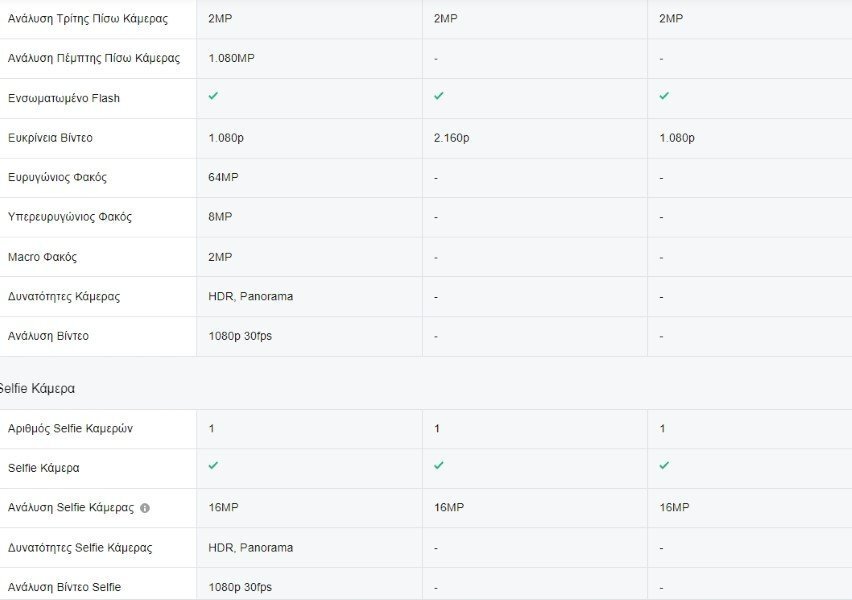This screenshot has height=600, width=852.
Task: Click the Δυνατότητες Selfie Κάμερας label
Action: pyautogui.click(x=80, y=547)
